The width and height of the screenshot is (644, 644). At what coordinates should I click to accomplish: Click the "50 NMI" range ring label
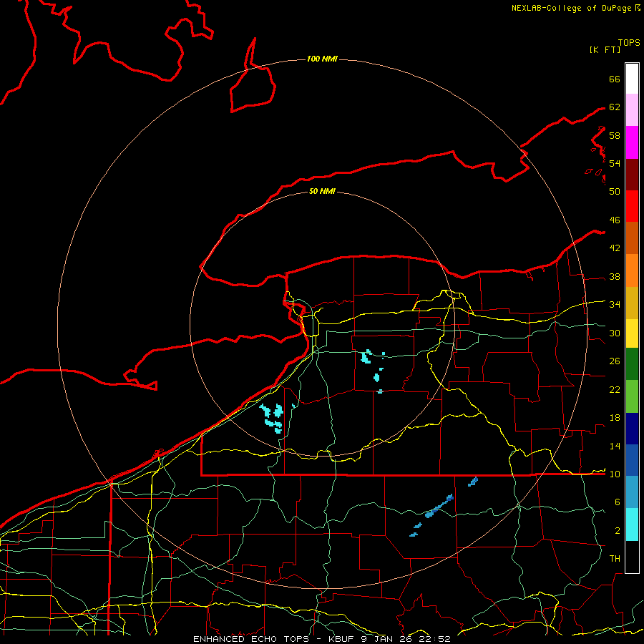pos(322,191)
